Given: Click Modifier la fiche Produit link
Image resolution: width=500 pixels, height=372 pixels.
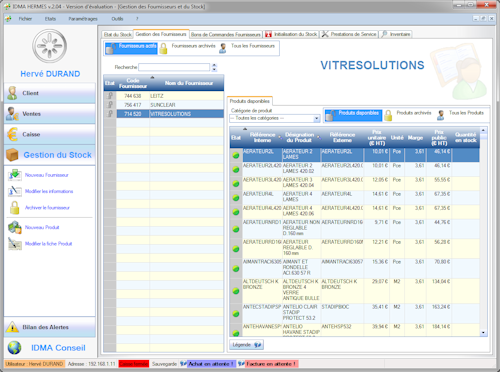Looking at the screenshot, I should click(x=49, y=244).
